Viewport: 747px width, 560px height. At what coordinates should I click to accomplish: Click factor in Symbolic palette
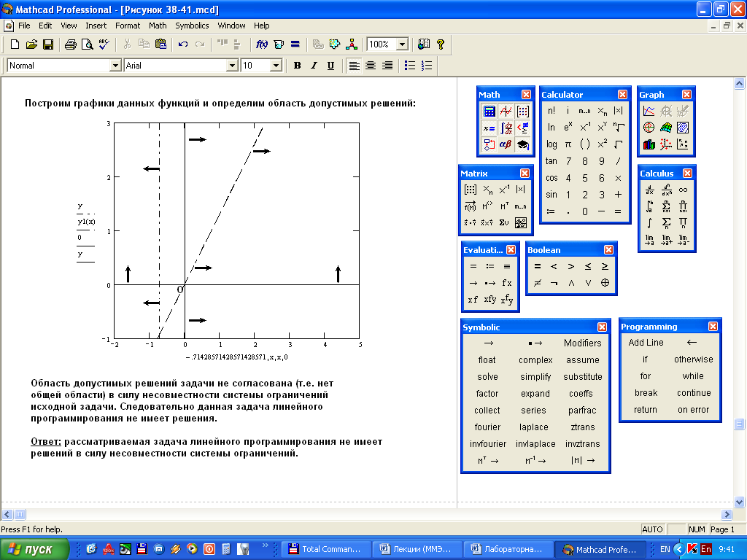pos(487,393)
